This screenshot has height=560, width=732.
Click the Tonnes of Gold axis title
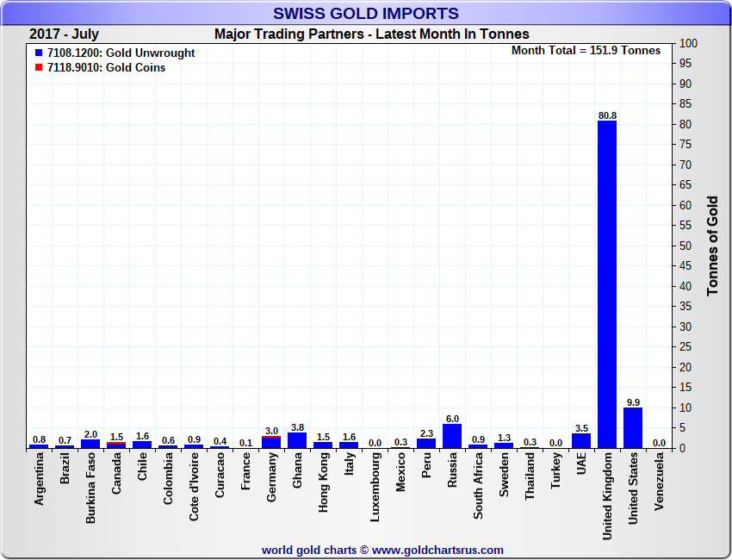pos(712,246)
